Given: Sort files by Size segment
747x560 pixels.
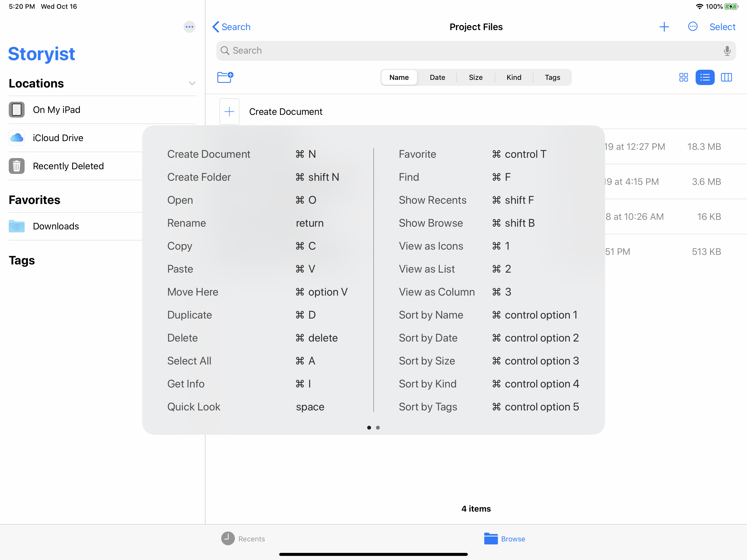Looking at the screenshot, I should tap(475, 77).
